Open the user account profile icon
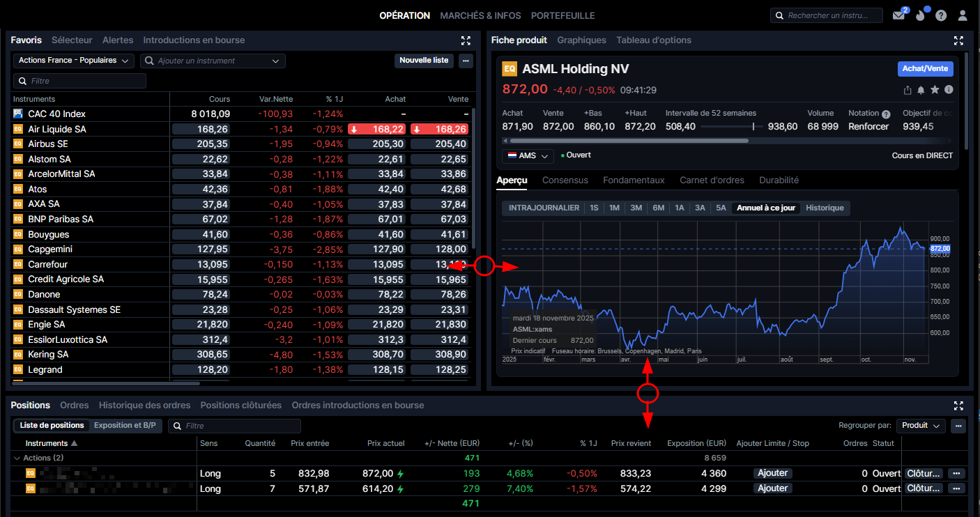The image size is (980, 517). pos(963,15)
